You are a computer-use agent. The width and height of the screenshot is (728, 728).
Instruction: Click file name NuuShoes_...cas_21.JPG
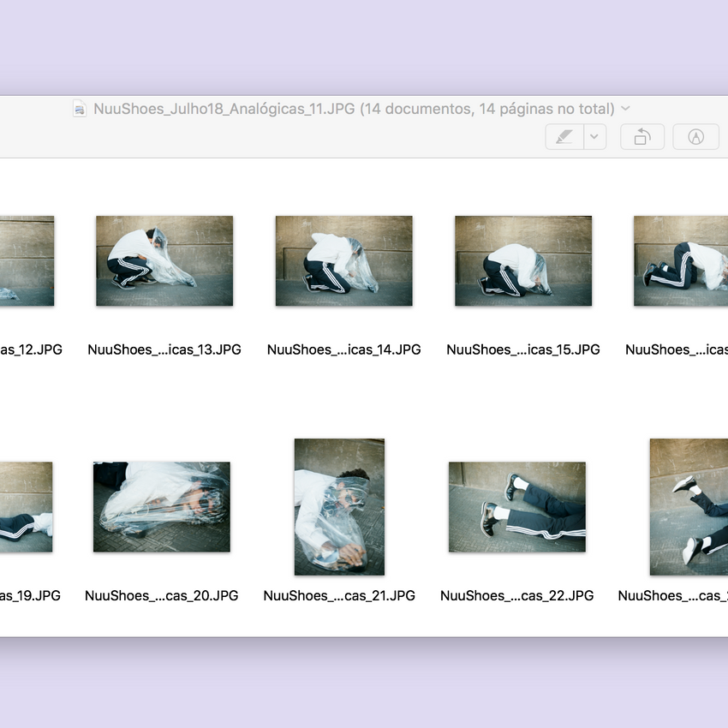tap(339, 596)
